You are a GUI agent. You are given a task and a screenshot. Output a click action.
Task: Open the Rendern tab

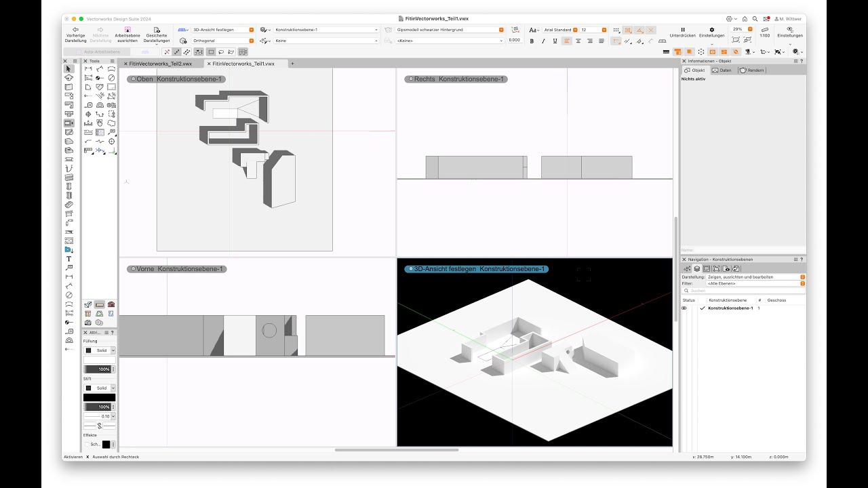[x=752, y=70]
